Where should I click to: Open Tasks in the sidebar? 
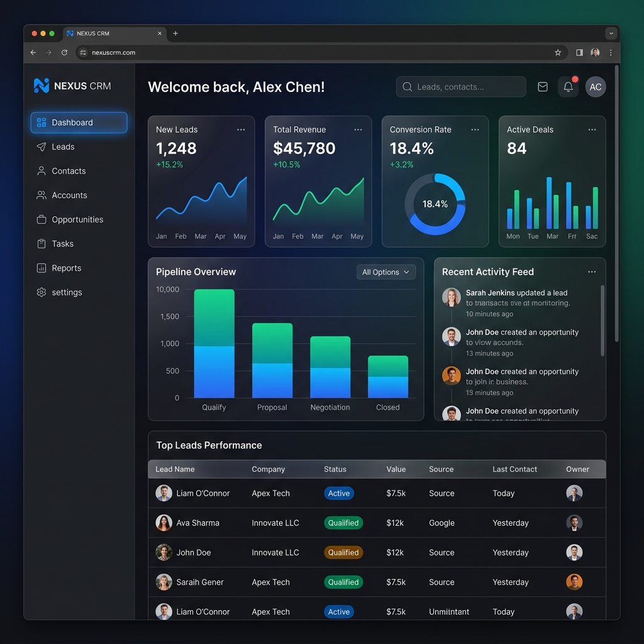[x=79, y=243]
